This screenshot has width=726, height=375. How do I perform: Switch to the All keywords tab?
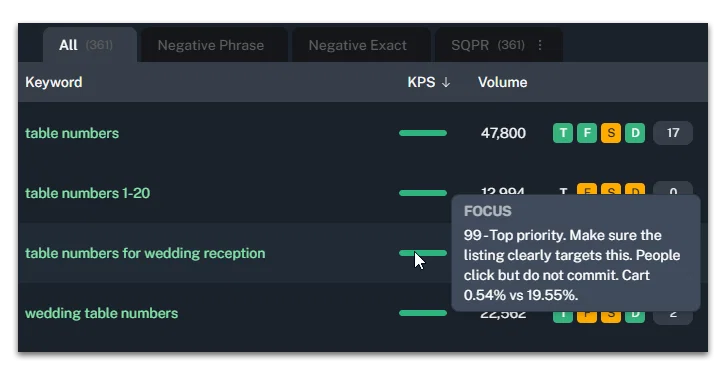click(x=90, y=45)
